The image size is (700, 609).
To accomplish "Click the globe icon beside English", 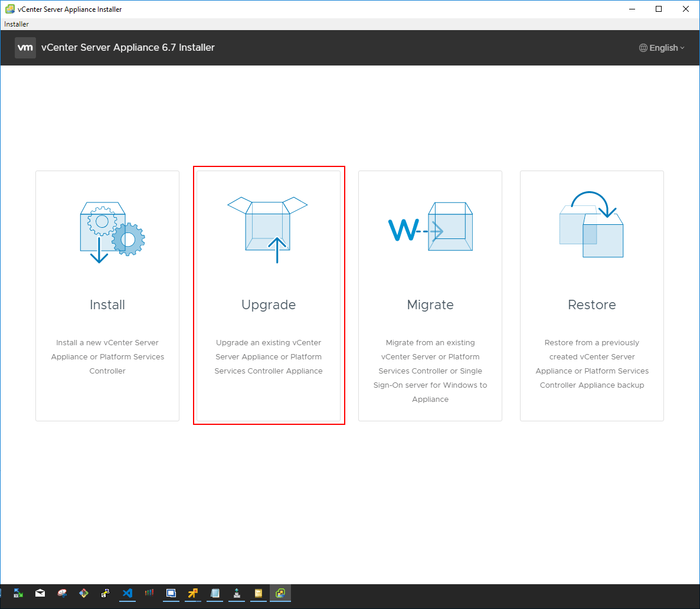I will pos(643,48).
